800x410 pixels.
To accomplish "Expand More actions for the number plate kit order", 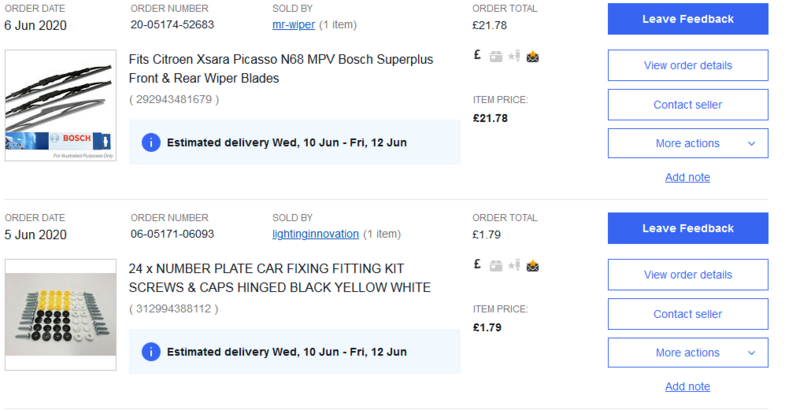I will pyautogui.click(x=688, y=352).
